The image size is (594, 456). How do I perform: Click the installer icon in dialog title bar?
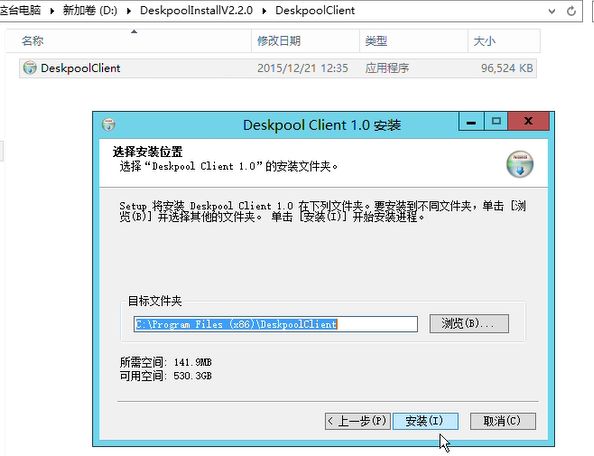click(109, 125)
